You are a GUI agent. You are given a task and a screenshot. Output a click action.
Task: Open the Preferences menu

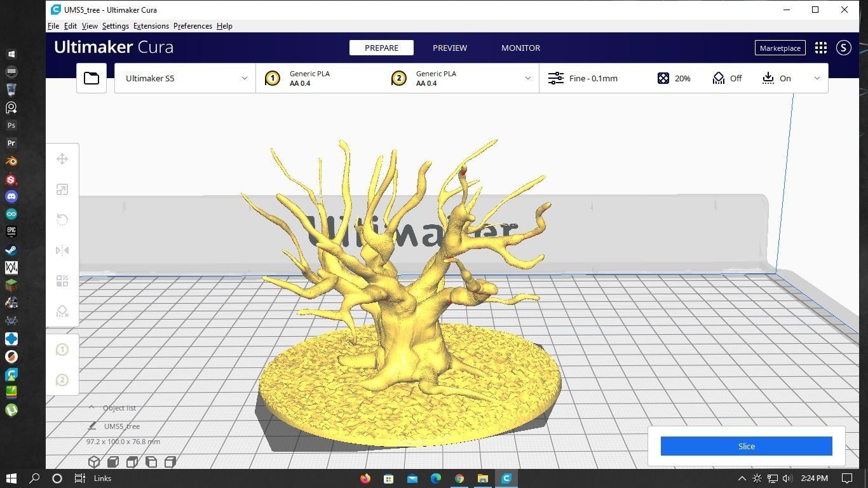tap(193, 26)
